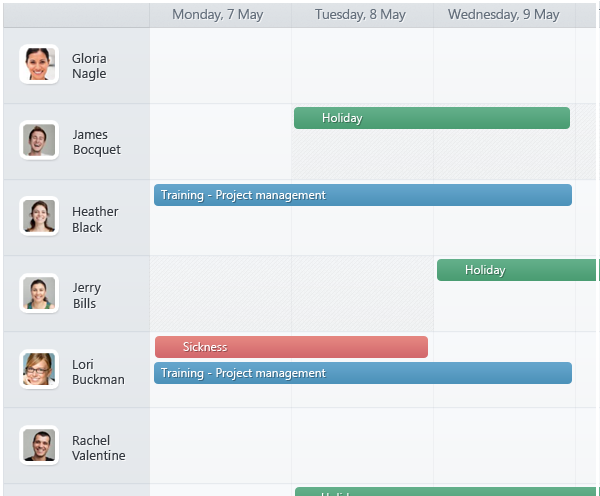
Task: Open Jerry Bills' green Holiday event
Action: coord(515,270)
